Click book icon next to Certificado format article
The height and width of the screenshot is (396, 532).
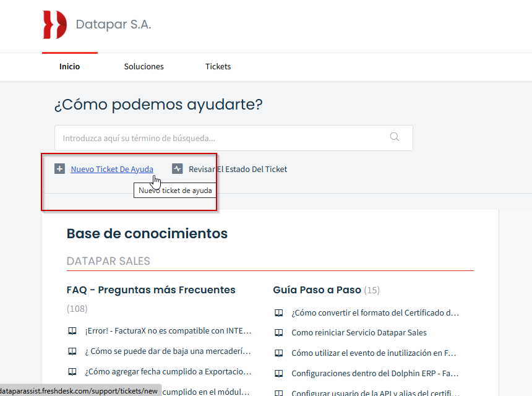tap(278, 313)
